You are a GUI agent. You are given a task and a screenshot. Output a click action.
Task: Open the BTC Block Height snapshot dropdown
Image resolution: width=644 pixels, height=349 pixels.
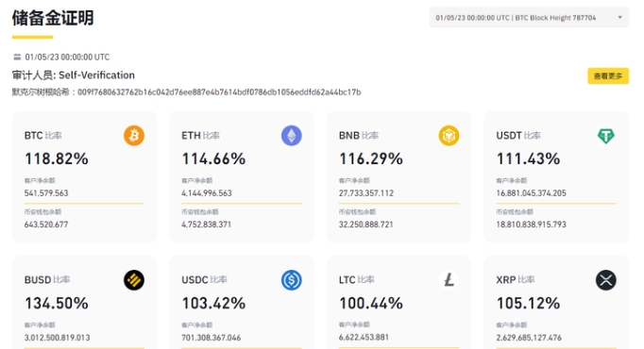click(529, 18)
